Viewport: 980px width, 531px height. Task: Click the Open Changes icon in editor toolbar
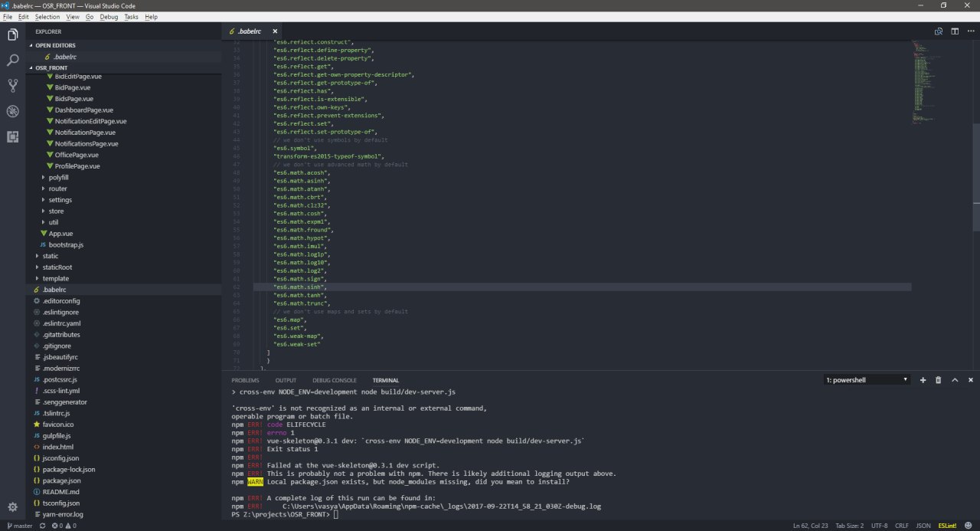pyautogui.click(x=939, y=31)
